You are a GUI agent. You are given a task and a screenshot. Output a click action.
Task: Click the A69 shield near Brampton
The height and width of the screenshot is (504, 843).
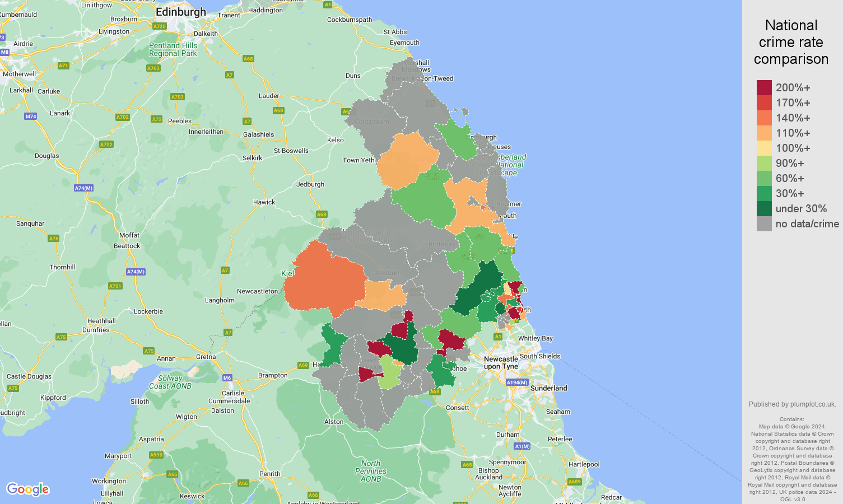[303, 365]
